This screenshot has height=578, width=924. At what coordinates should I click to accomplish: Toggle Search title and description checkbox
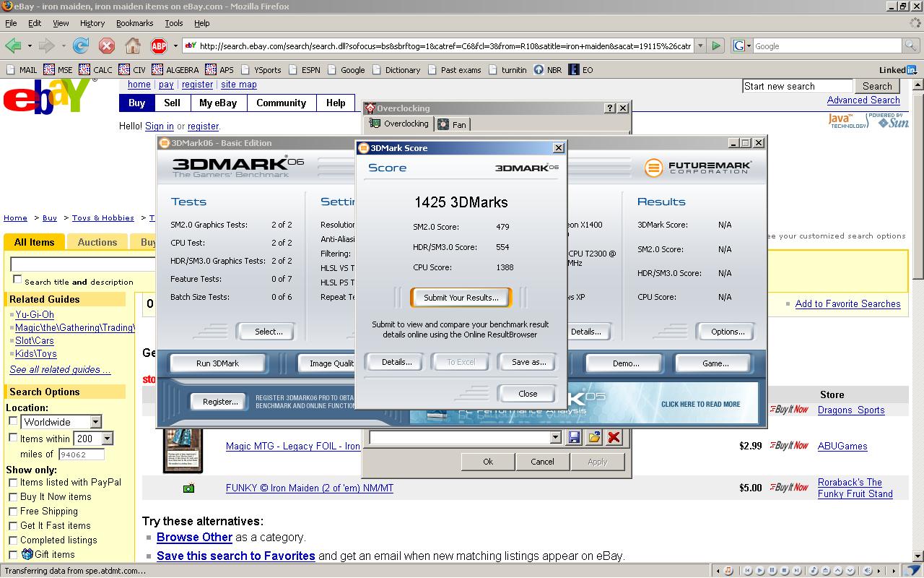17,280
